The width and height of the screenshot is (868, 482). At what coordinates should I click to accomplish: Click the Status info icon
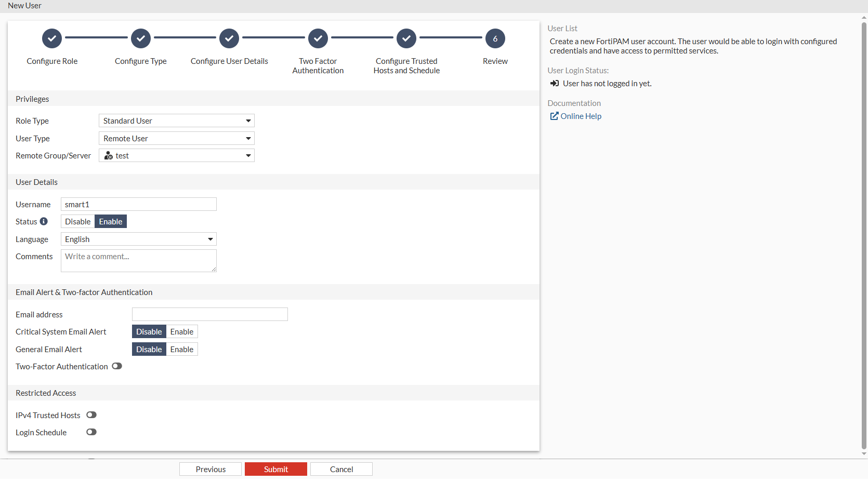[44, 221]
